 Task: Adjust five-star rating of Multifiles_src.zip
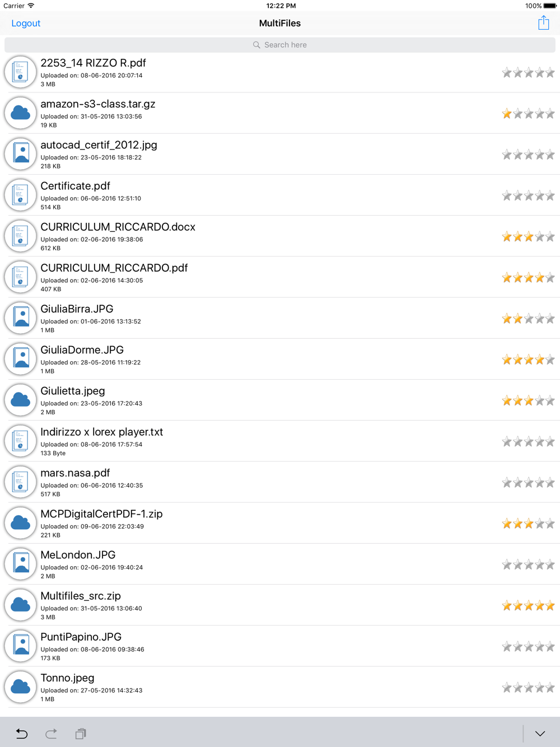[529, 605]
